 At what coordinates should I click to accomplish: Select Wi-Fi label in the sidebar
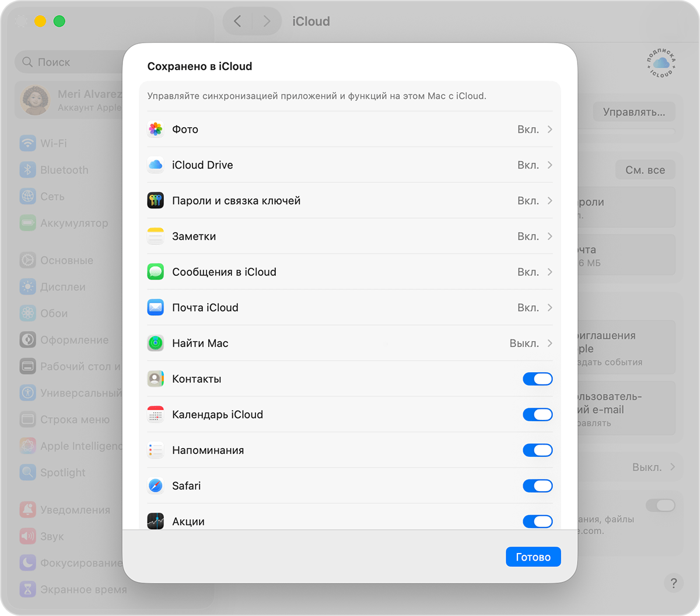click(x=54, y=143)
